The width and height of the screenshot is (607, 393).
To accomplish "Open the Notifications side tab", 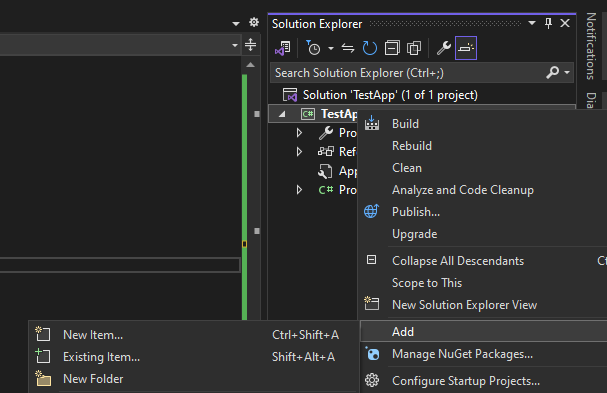I will tap(591, 46).
